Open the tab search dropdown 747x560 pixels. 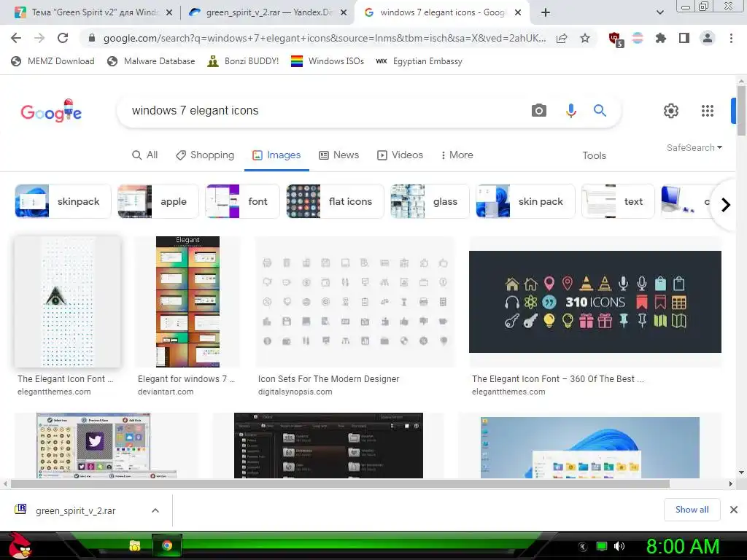point(659,12)
